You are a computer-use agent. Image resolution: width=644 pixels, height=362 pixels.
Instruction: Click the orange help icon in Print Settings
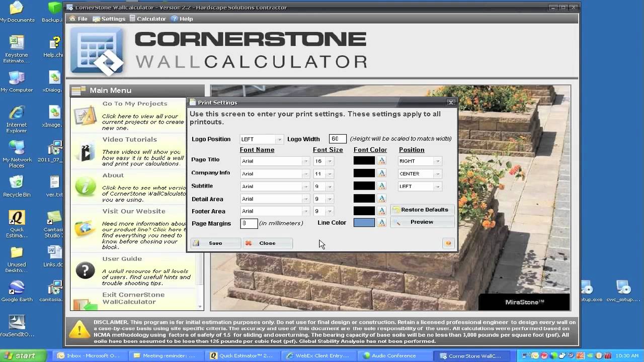pyautogui.click(x=448, y=243)
